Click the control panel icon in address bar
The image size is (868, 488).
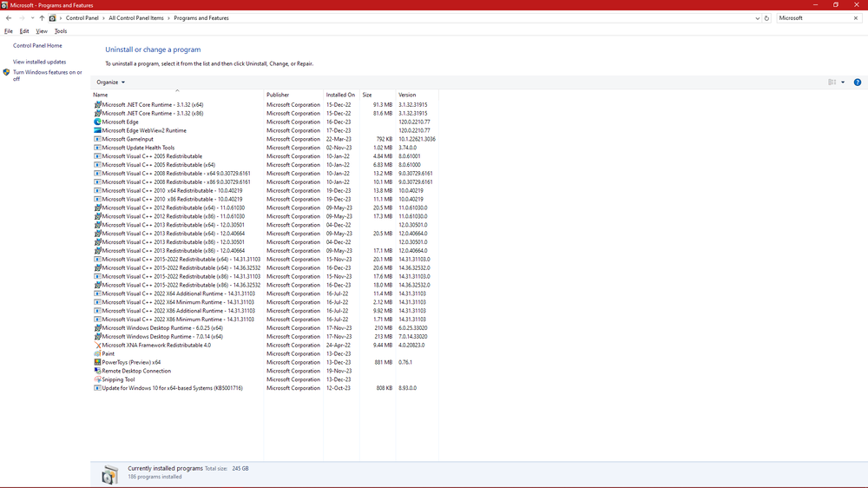[x=53, y=18]
